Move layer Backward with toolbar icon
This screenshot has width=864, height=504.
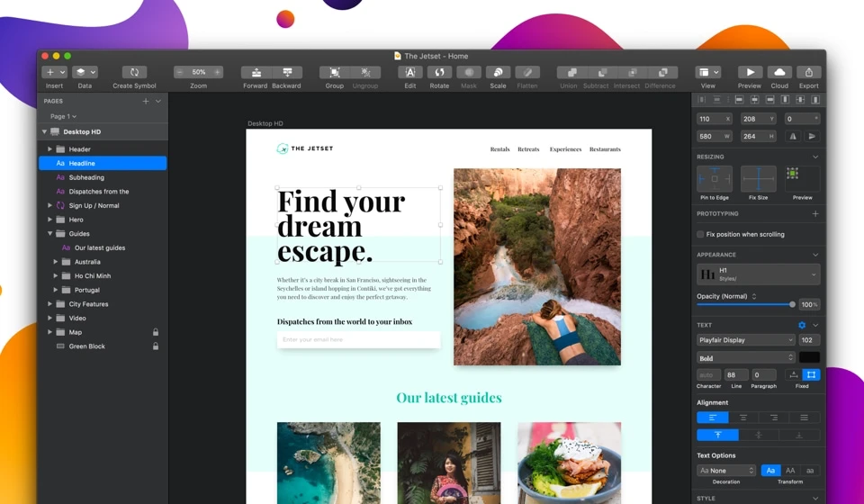(287, 72)
